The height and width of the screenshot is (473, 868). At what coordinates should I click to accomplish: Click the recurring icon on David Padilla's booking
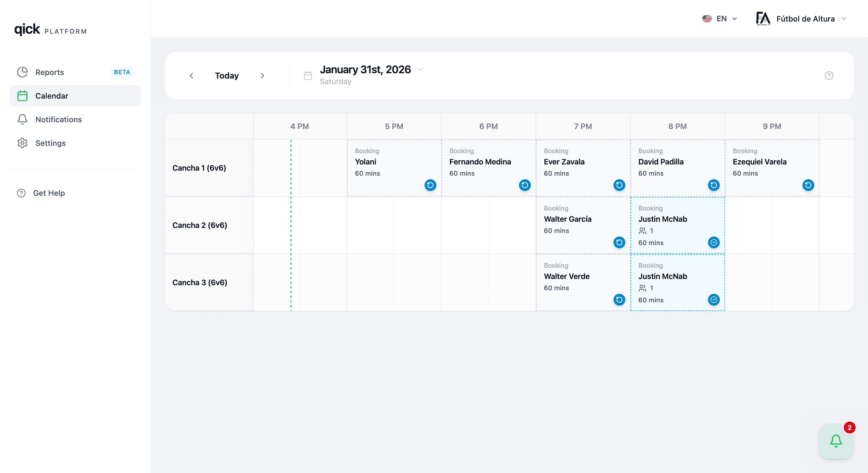pos(714,185)
